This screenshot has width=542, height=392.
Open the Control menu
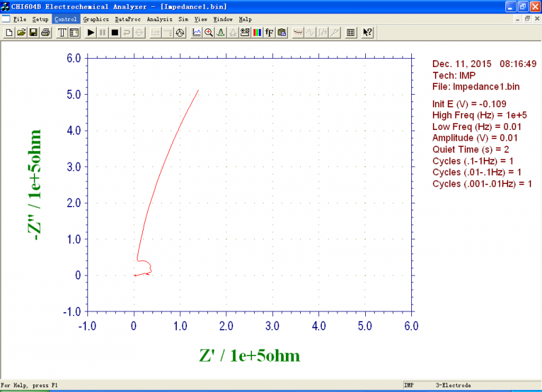pyautogui.click(x=66, y=20)
